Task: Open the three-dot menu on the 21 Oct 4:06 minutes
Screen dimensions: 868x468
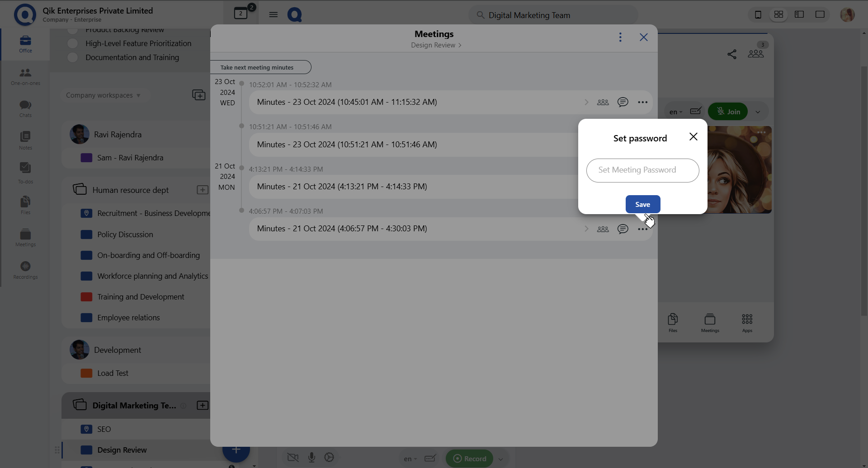Action: (643, 229)
